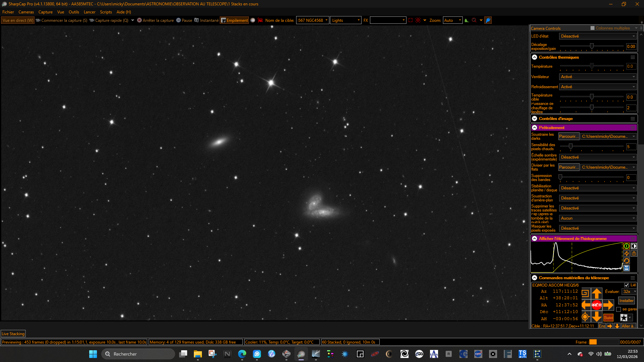Open the Zoom Auto dropdown
The height and width of the screenshot is (362, 644).
click(452, 20)
